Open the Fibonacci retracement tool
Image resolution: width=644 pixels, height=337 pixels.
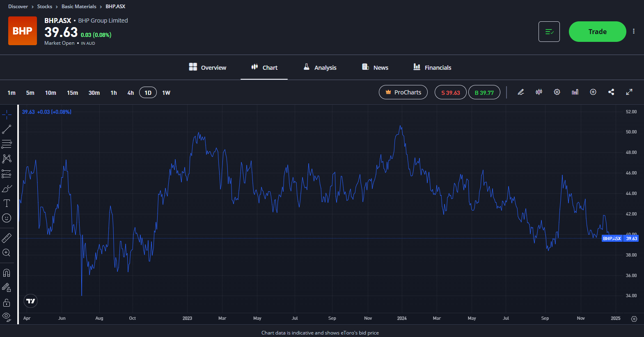click(x=7, y=144)
